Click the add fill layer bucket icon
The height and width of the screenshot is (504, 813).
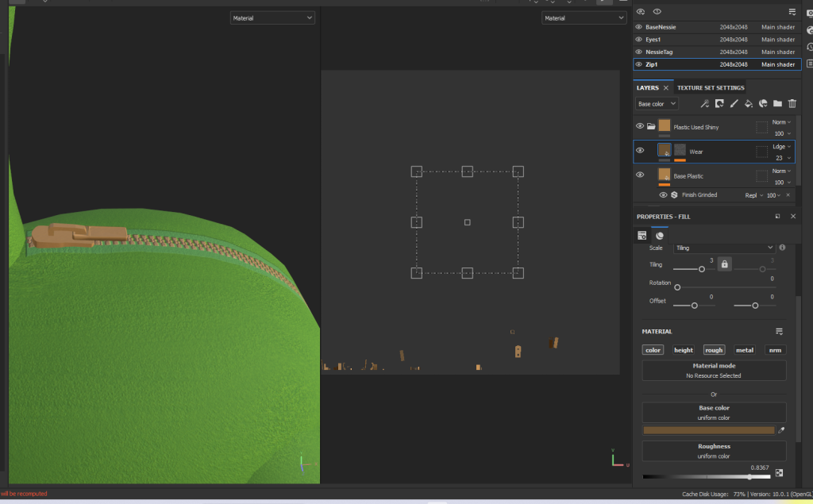748,104
